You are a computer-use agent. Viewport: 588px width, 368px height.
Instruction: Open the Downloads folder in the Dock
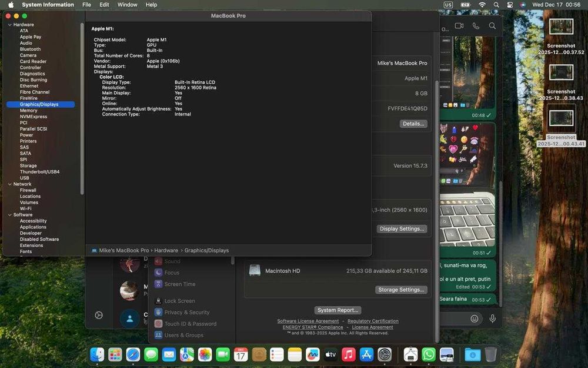click(x=473, y=354)
